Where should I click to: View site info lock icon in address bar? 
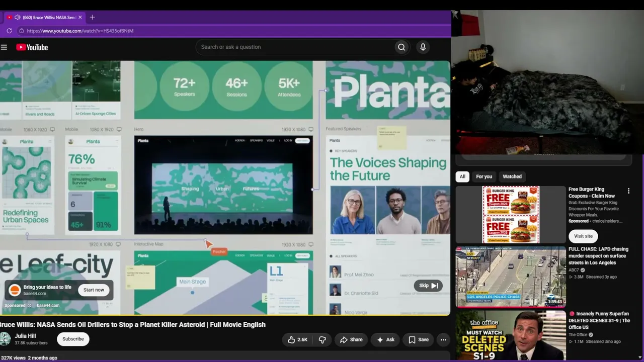point(21,31)
